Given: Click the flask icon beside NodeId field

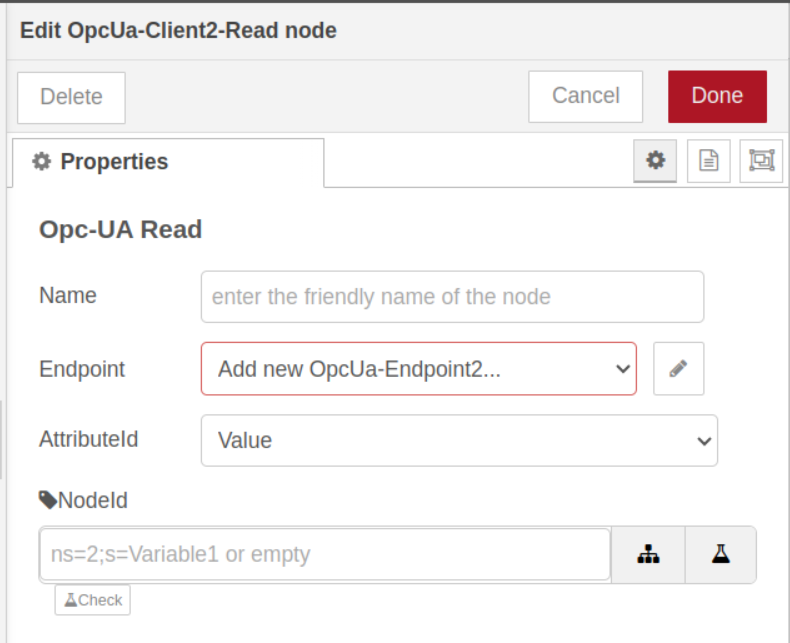Looking at the screenshot, I should pos(720,554).
